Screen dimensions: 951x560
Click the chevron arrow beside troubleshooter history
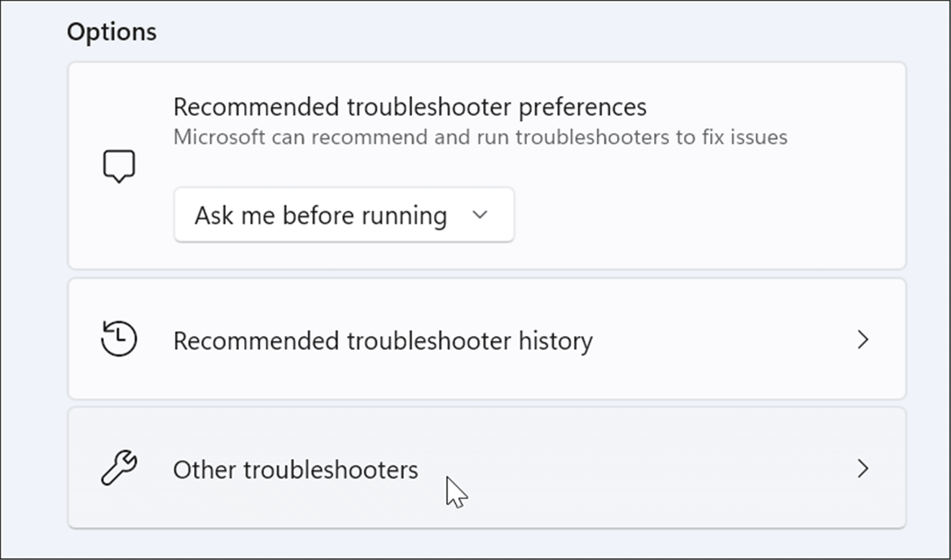pos(863,340)
